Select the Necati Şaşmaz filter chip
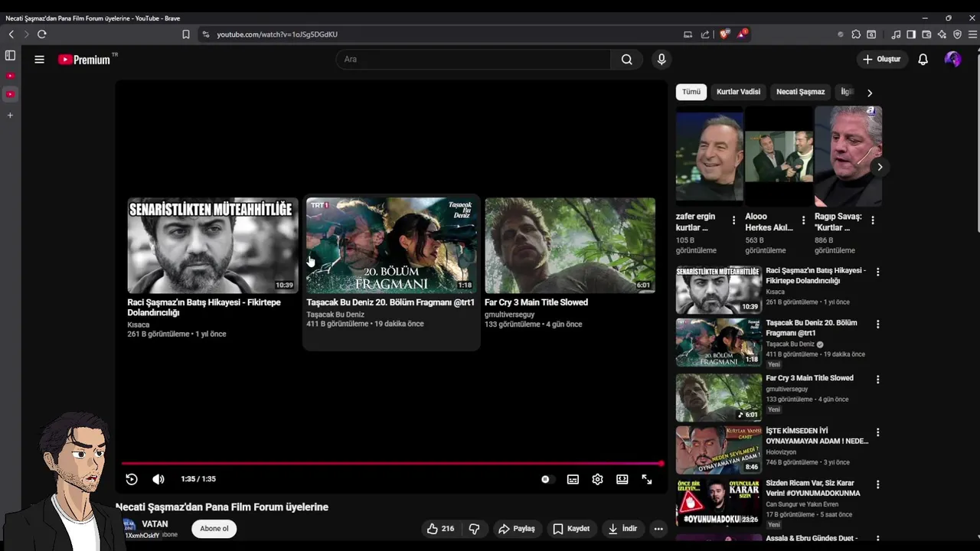 (800, 92)
